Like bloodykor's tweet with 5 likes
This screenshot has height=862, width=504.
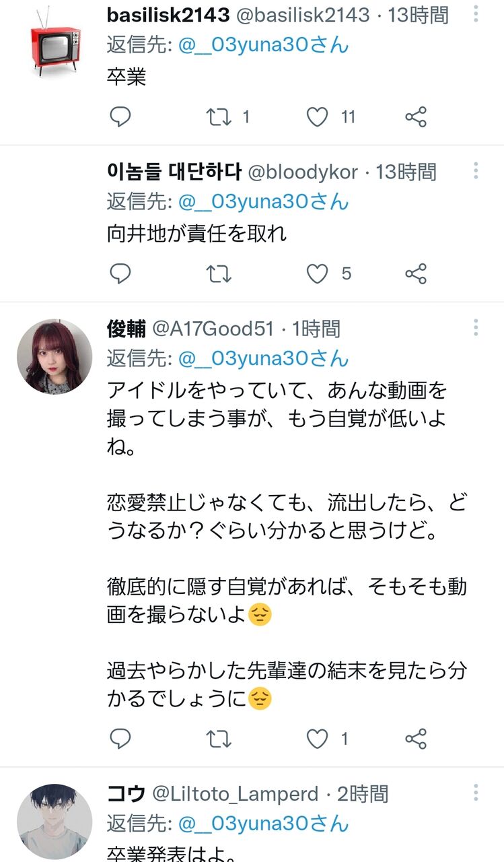(317, 273)
